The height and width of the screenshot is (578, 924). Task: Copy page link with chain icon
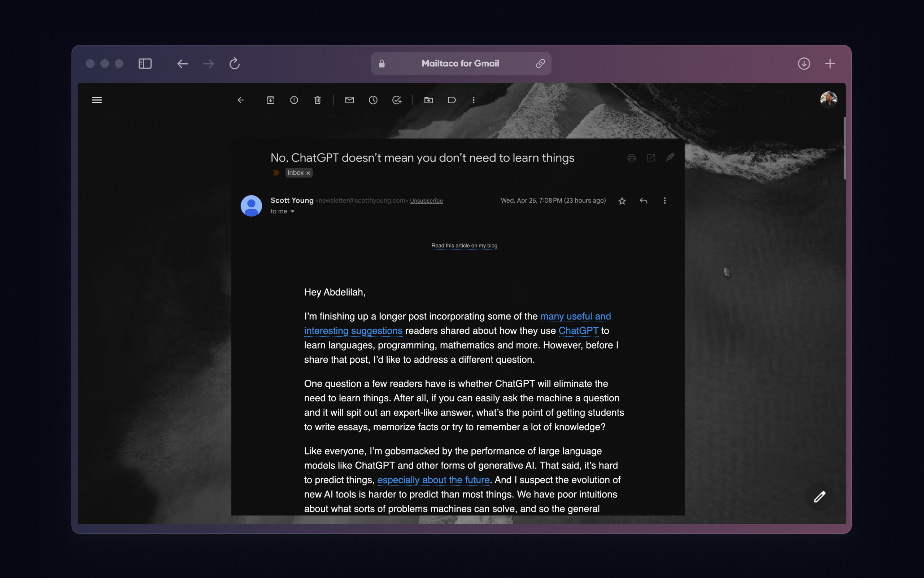coord(540,64)
